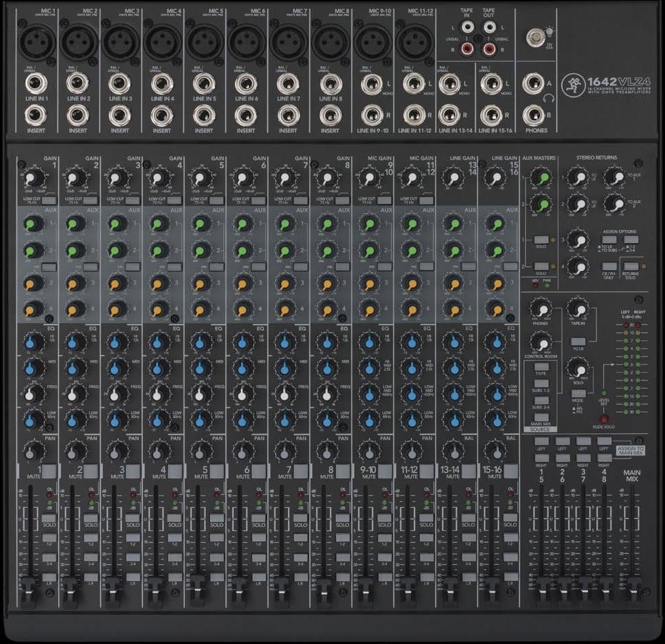Click Aux Master 1 solo indicator LED
The width and height of the screenshot is (665, 644).
pos(553,240)
